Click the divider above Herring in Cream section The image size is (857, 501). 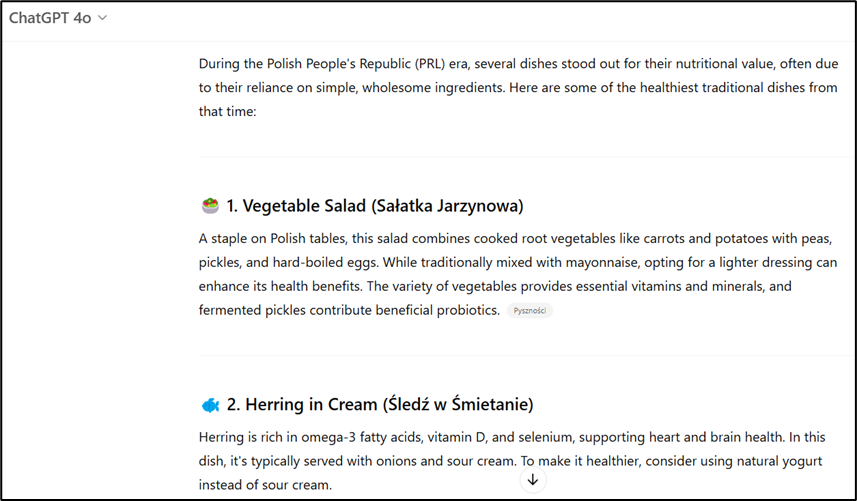click(x=526, y=356)
